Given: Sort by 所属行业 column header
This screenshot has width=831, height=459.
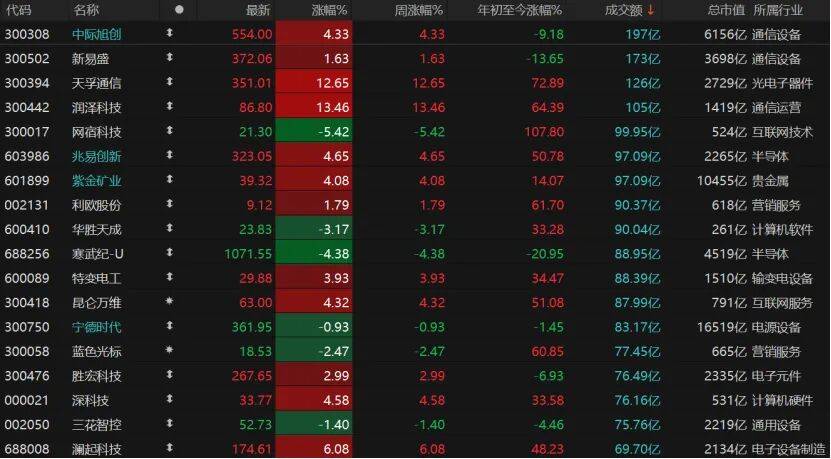Looking at the screenshot, I should coord(778,10).
